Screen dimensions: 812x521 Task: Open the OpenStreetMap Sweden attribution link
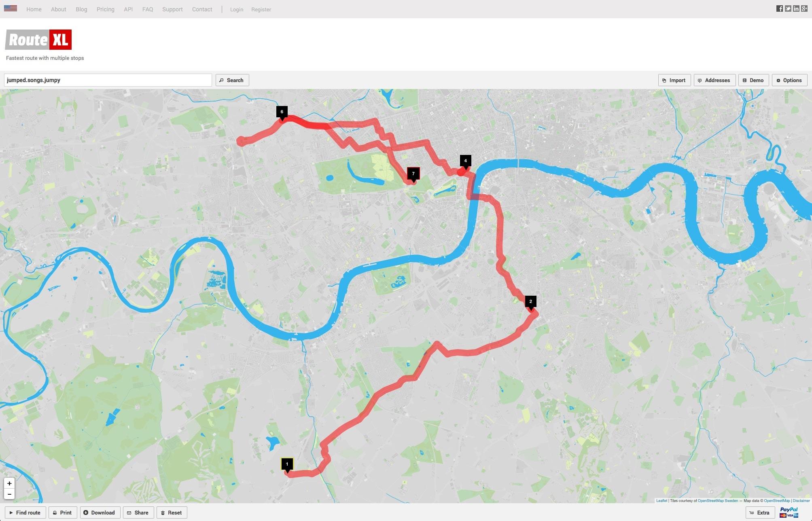(x=718, y=501)
